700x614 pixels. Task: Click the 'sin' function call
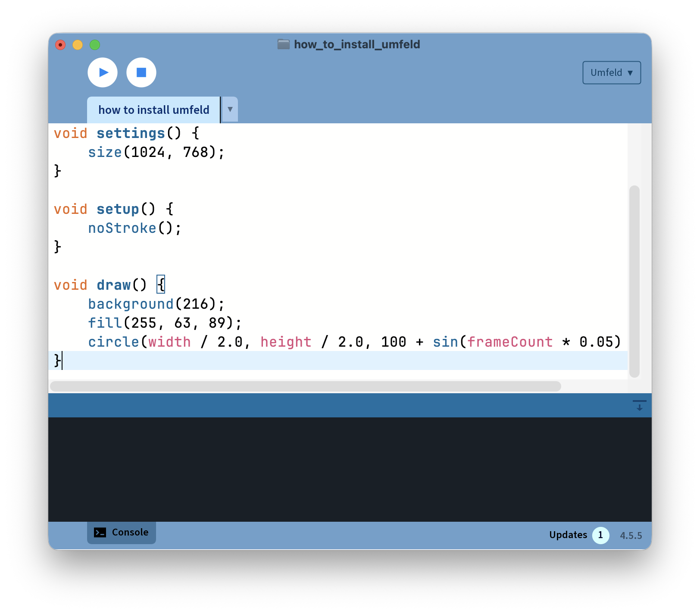tap(445, 342)
